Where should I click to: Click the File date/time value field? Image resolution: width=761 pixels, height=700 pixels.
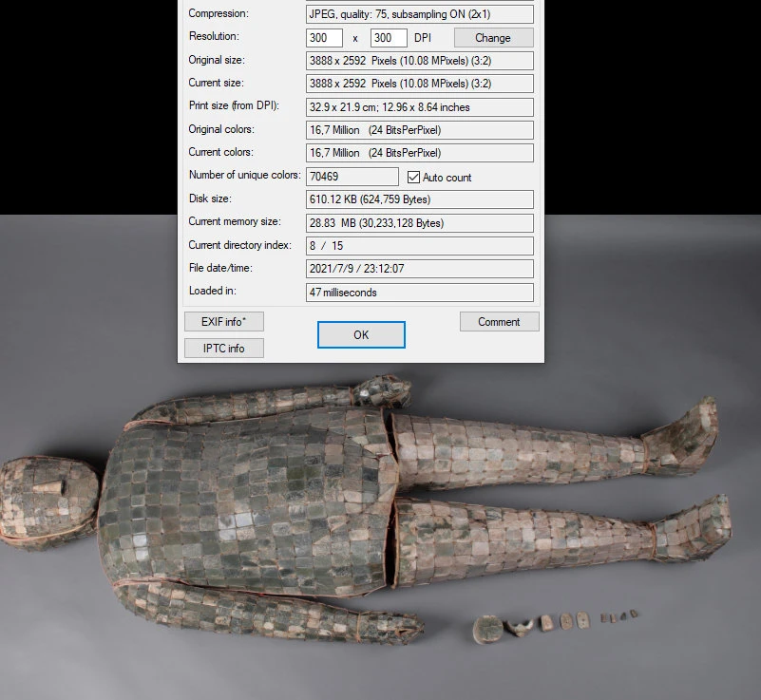(x=419, y=269)
